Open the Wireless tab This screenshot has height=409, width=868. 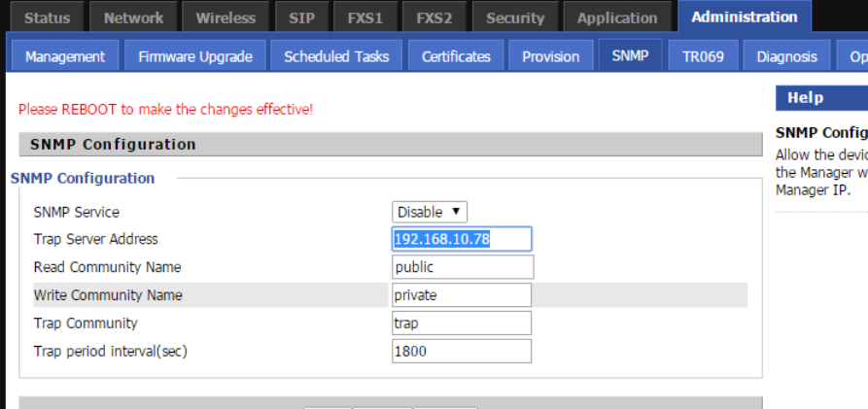[x=226, y=17]
